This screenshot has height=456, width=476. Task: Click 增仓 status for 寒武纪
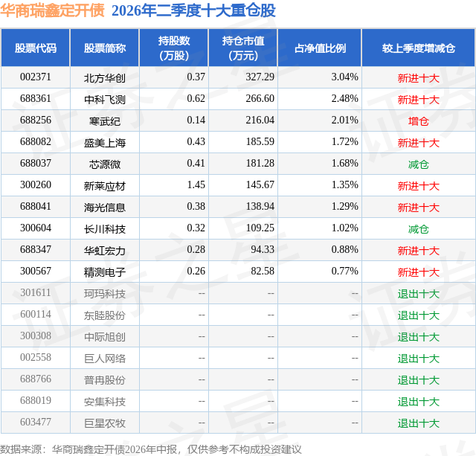(x=418, y=121)
